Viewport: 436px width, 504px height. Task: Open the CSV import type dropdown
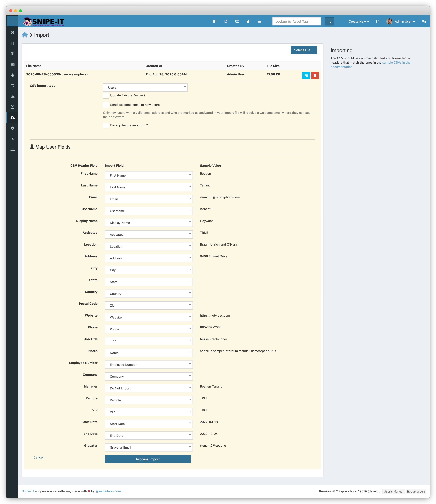point(145,88)
